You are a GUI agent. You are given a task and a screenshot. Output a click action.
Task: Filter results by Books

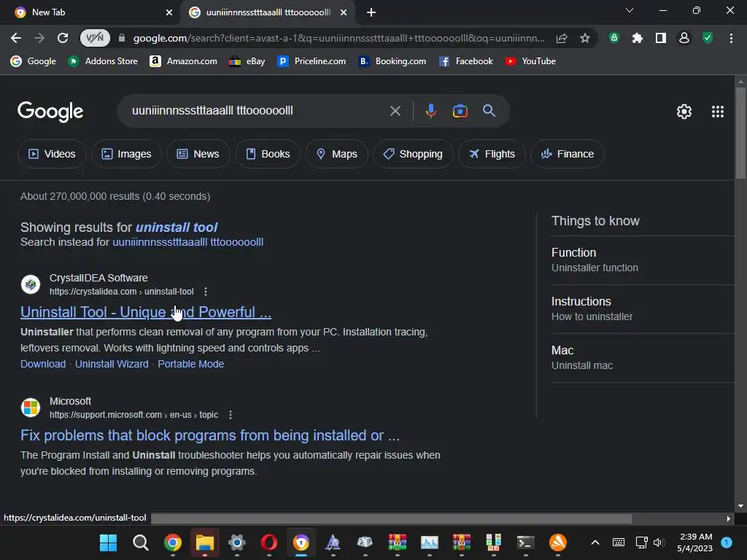click(267, 154)
